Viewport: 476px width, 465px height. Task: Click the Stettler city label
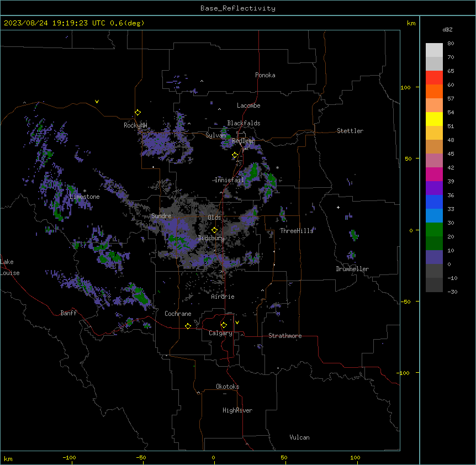(350, 131)
